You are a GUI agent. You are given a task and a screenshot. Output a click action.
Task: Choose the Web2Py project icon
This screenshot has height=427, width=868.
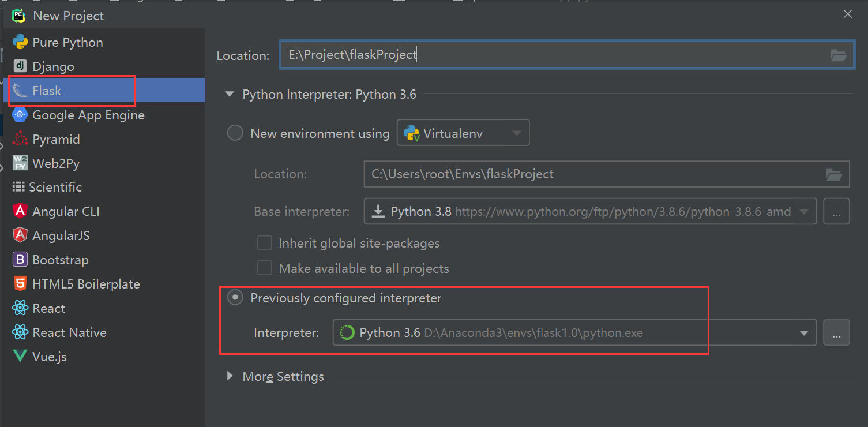click(20, 163)
